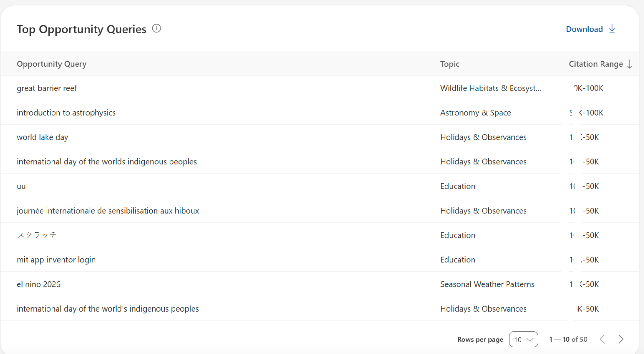Click the 'Wildlife Habitats & Ecosyst...' topic cell

click(x=491, y=88)
